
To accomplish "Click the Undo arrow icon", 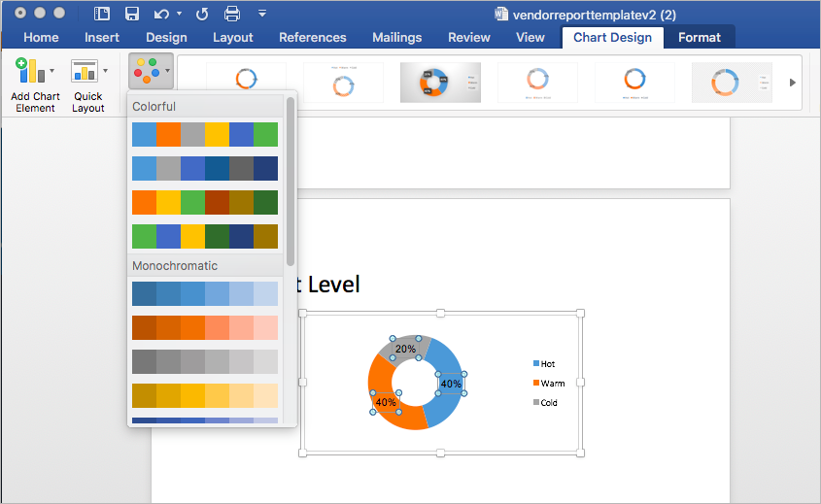I will (x=161, y=15).
